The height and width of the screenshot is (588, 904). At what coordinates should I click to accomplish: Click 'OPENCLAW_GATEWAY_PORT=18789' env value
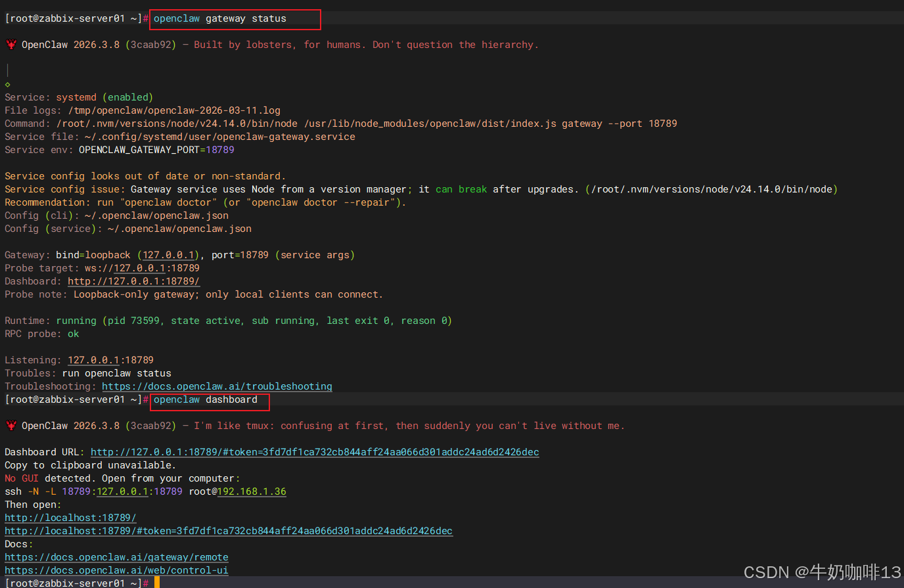click(x=156, y=150)
